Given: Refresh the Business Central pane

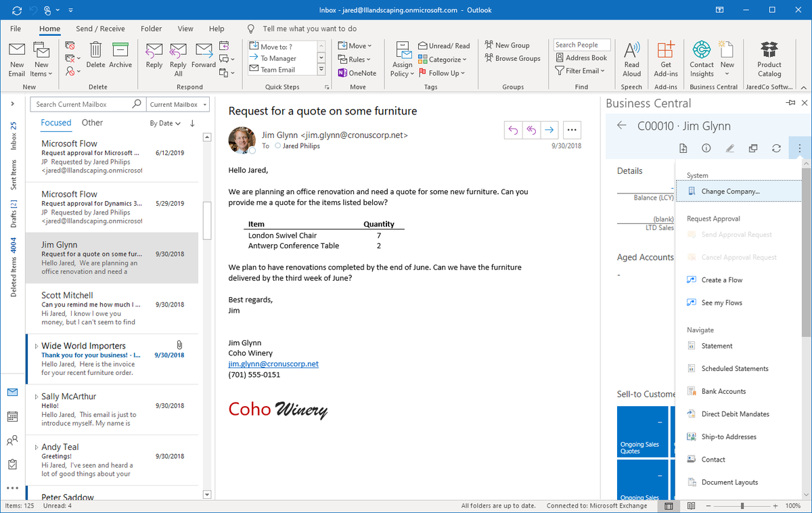Looking at the screenshot, I should (x=777, y=148).
